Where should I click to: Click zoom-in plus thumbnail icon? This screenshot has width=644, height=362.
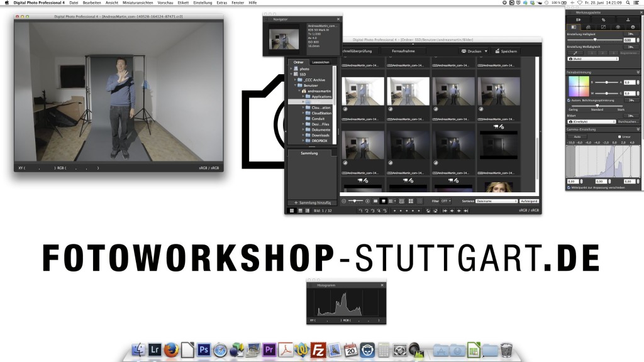[367, 201]
